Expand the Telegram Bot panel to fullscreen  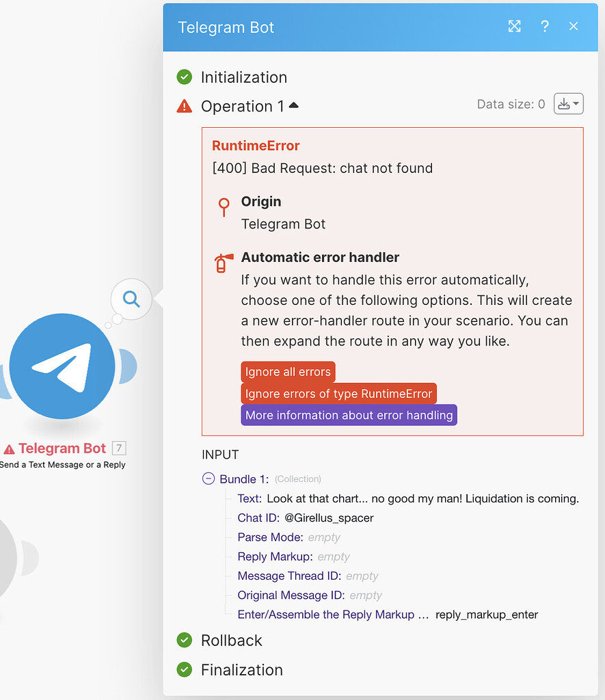(x=514, y=27)
